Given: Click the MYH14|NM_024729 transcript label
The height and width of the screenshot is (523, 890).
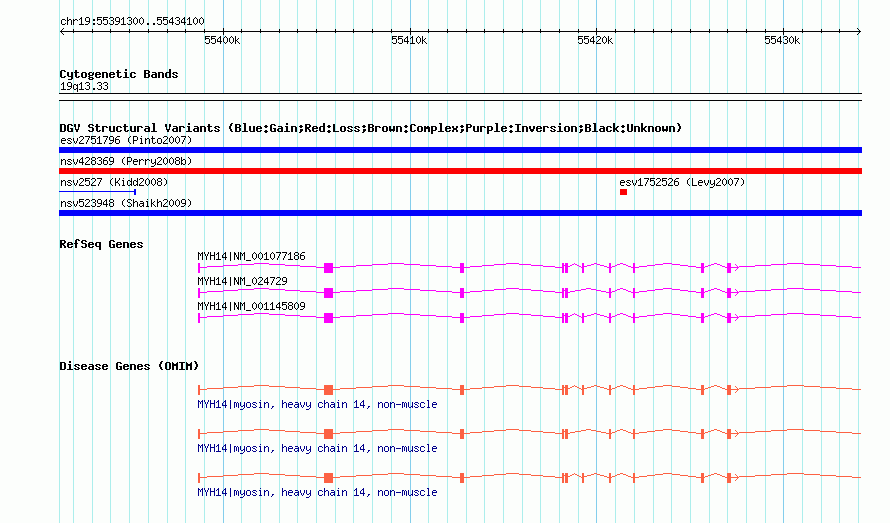Looking at the screenshot, I should pos(242,281).
